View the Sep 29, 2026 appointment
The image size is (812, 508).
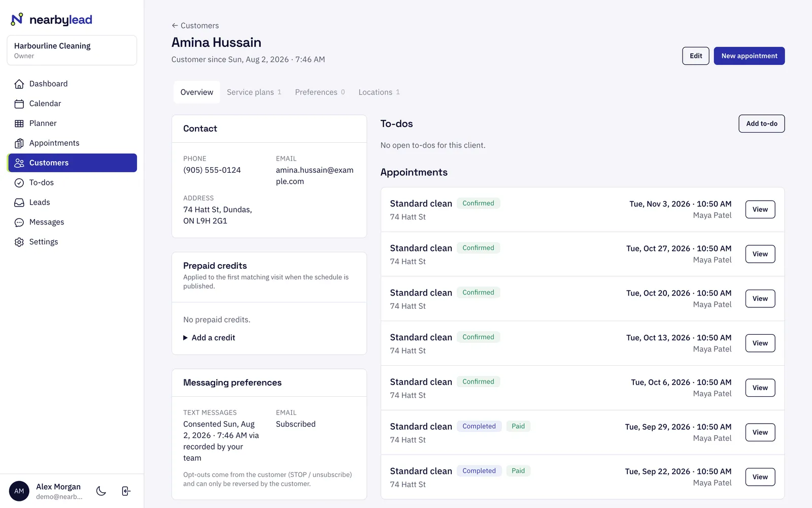click(x=760, y=432)
